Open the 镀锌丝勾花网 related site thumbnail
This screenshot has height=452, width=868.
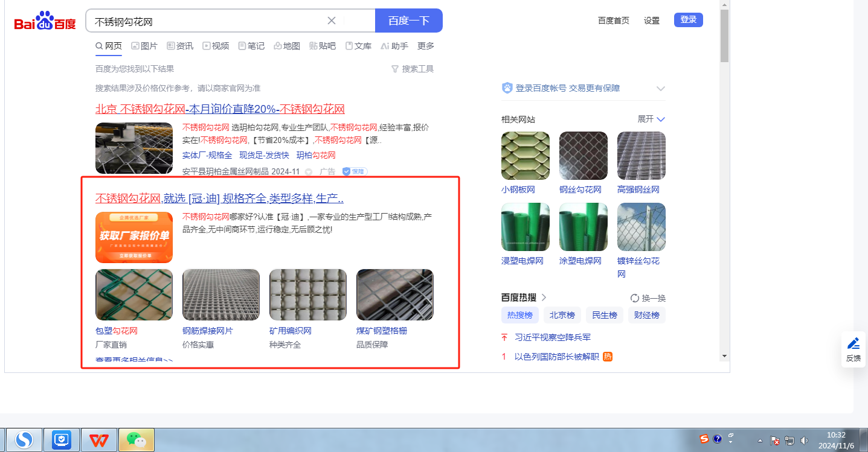point(641,227)
